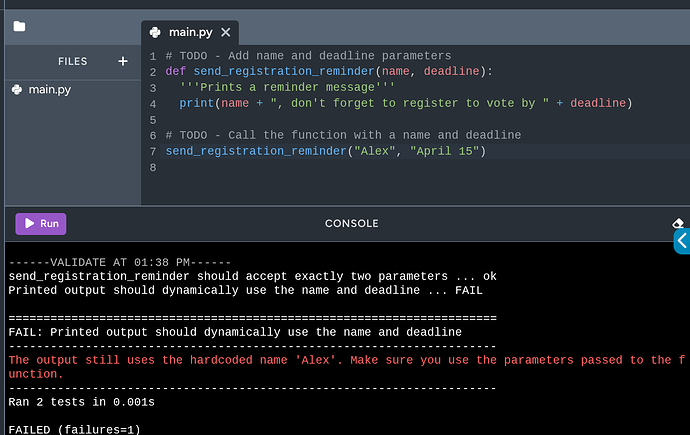Clear the console with the eraser icon

pyautogui.click(x=678, y=223)
